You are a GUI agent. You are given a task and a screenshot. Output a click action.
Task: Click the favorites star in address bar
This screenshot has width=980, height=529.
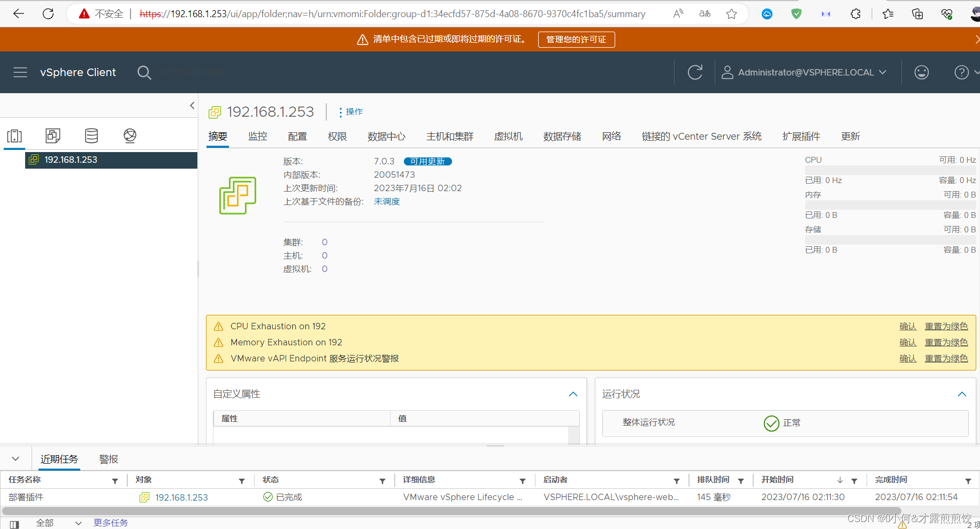click(x=732, y=14)
